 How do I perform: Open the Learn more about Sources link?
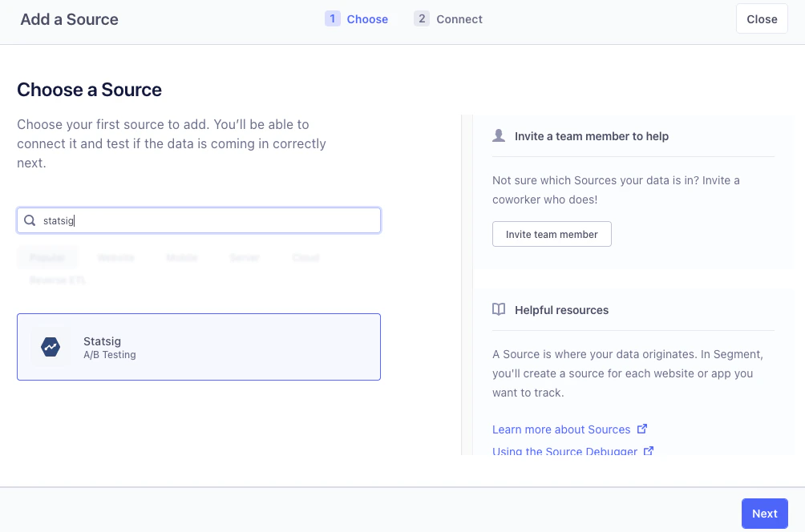(561, 429)
